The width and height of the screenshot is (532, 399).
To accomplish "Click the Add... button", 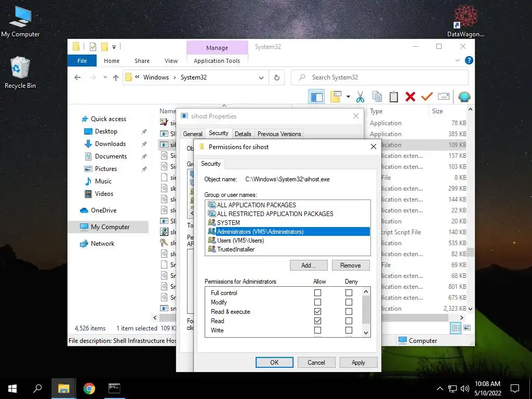I will coord(309,265).
